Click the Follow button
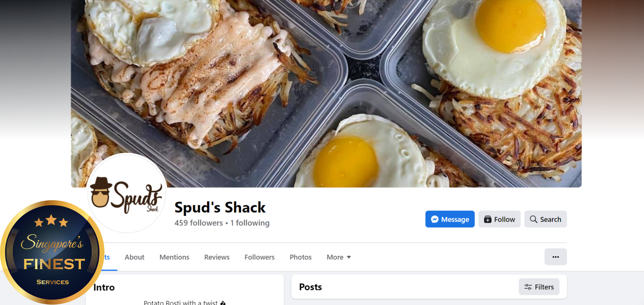 click(499, 219)
